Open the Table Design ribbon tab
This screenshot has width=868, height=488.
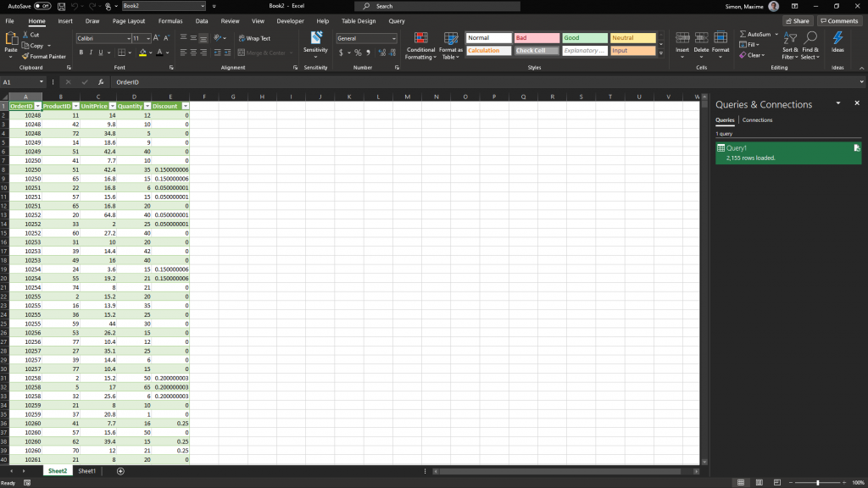[x=359, y=21]
